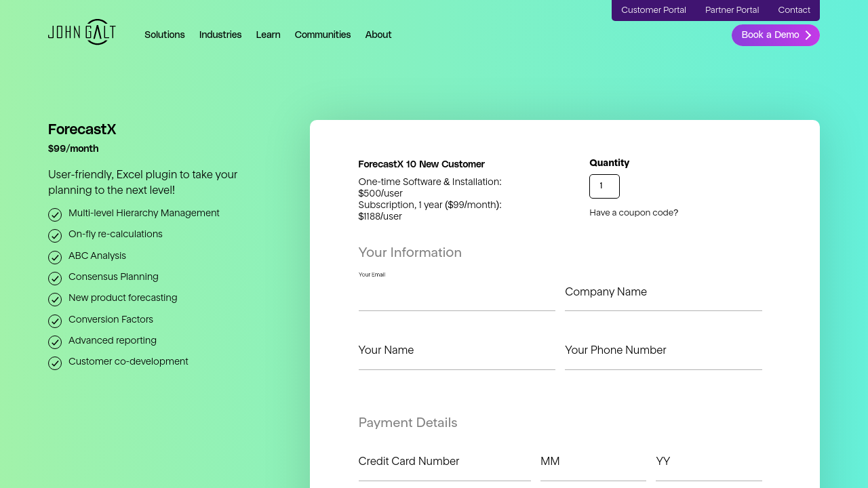The width and height of the screenshot is (868, 488).
Task: Click checkmark icon next to ABC Analysis
Action: pos(55,258)
